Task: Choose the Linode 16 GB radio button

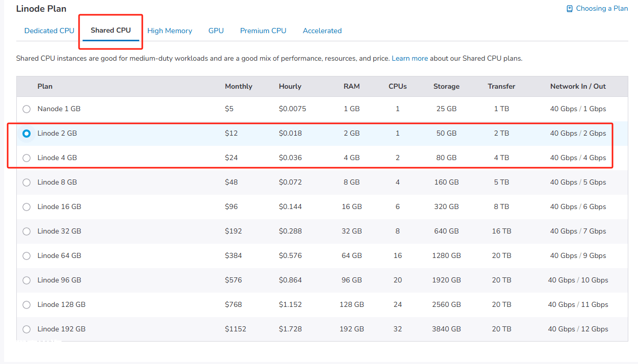Action: coord(27,207)
